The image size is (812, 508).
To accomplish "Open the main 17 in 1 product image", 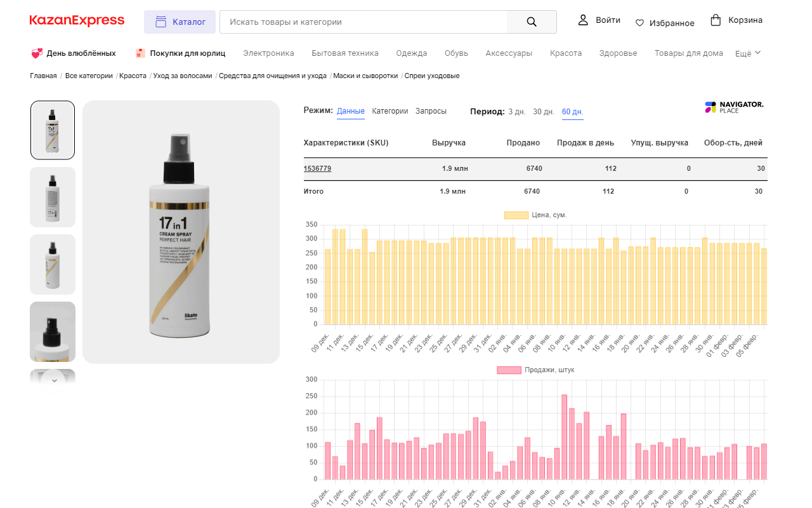I will (181, 232).
